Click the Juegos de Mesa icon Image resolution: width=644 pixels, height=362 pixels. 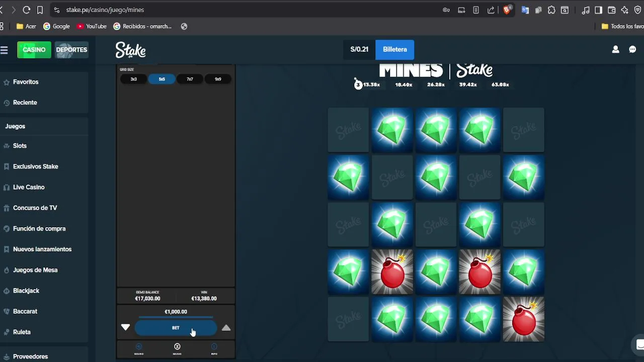pos(7,270)
